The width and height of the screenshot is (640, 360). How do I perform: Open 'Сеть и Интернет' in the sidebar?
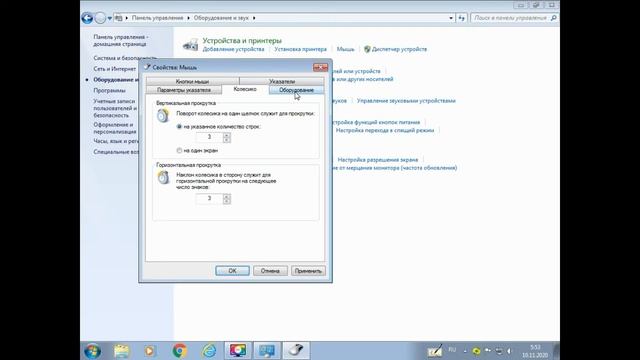pos(115,69)
